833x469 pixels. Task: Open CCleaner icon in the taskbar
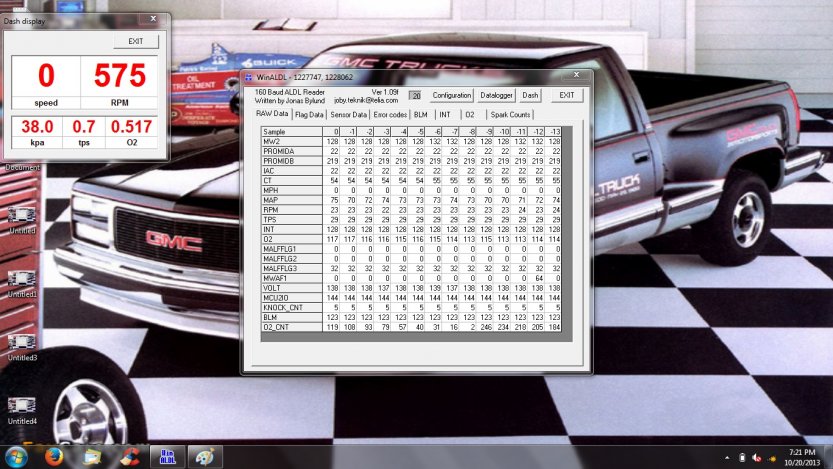tap(130, 457)
